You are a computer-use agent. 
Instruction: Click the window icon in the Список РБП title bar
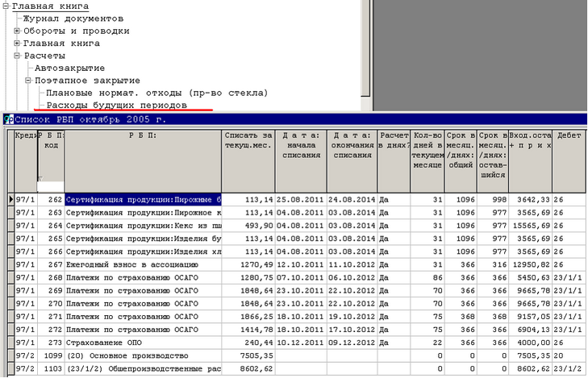tap(8, 119)
